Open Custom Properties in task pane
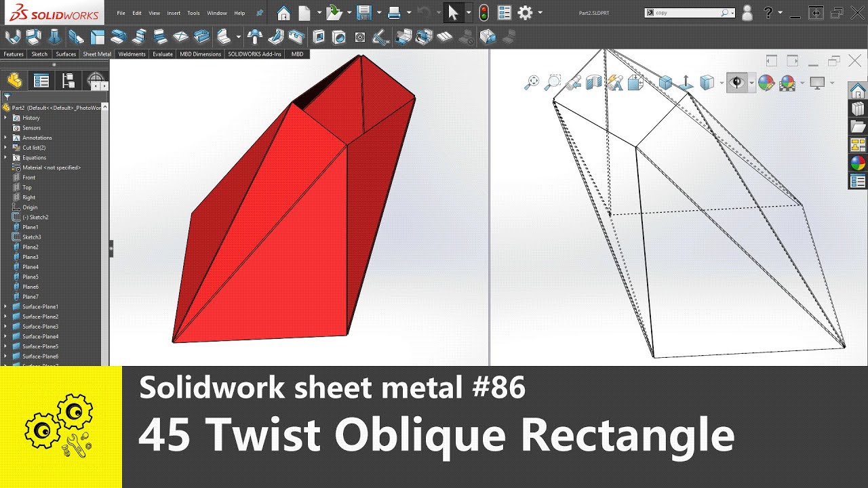 coord(858,181)
